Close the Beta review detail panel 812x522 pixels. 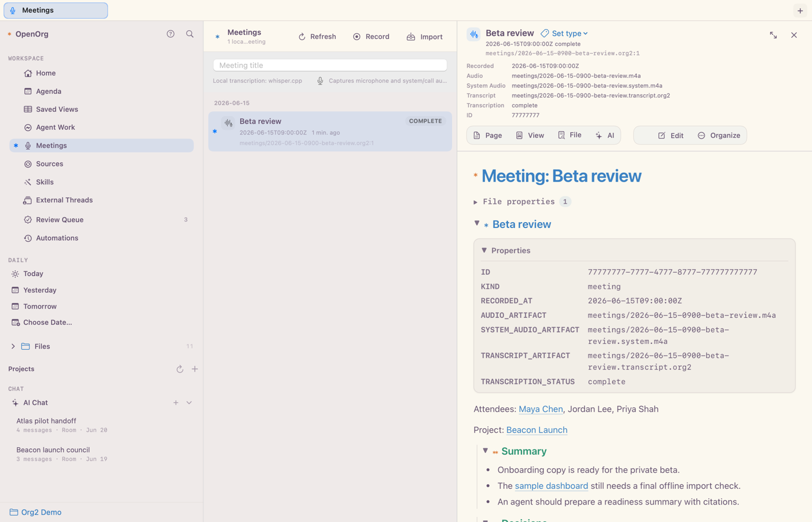[x=794, y=35]
